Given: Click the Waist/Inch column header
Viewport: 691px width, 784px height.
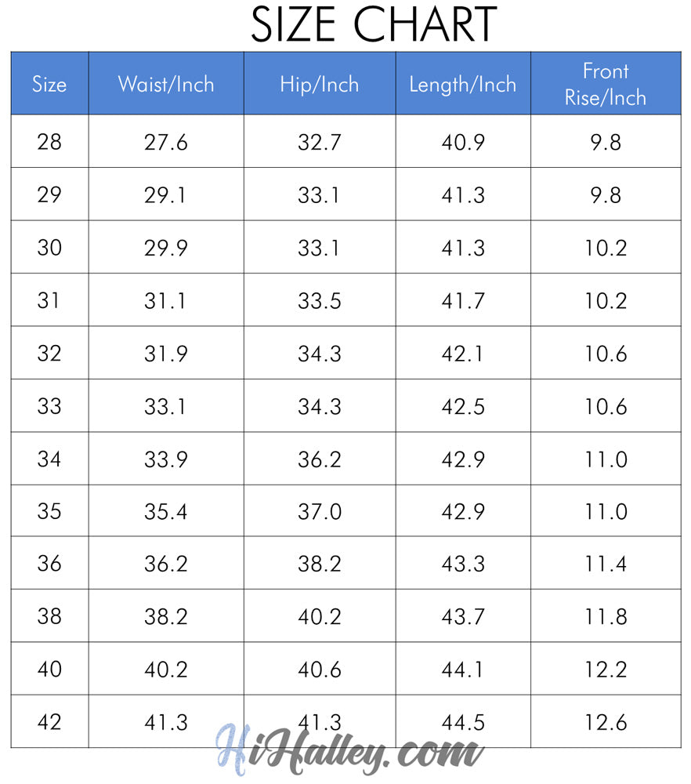Looking at the screenshot, I should [166, 84].
